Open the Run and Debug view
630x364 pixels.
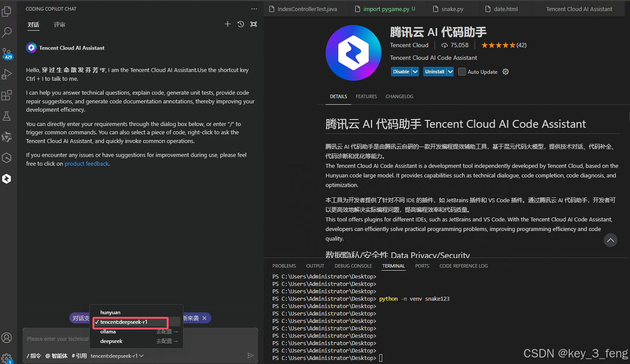[7, 74]
